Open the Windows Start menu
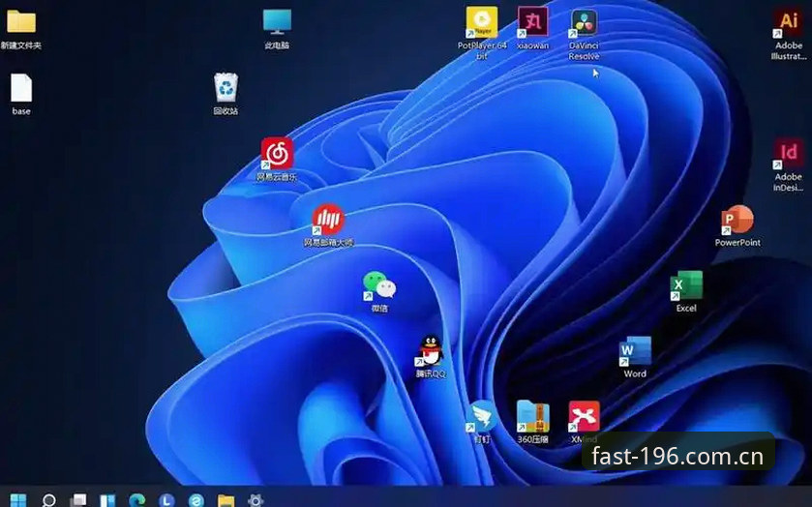812x507 pixels. coord(18,500)
